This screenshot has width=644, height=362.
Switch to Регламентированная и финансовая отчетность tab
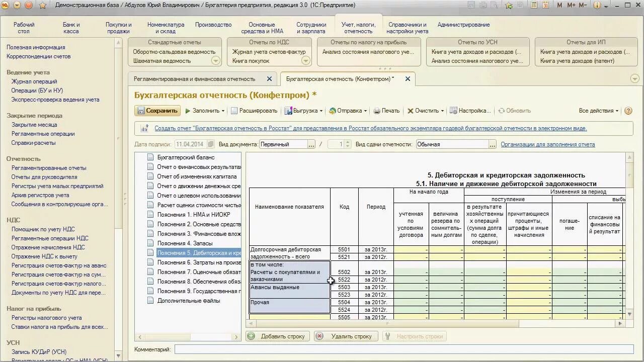pyautogui.click(x=194, y=79)
